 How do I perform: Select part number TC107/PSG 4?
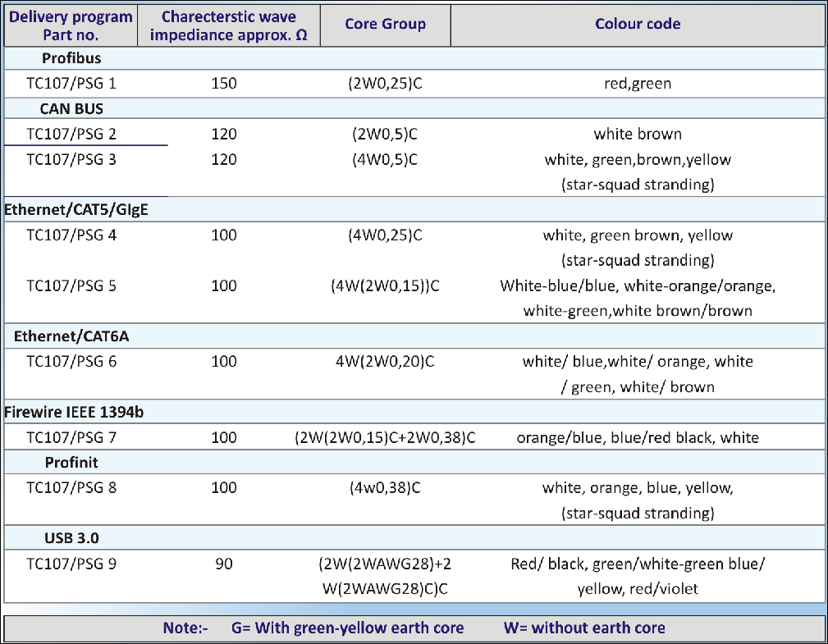click(x=71, y=235)
